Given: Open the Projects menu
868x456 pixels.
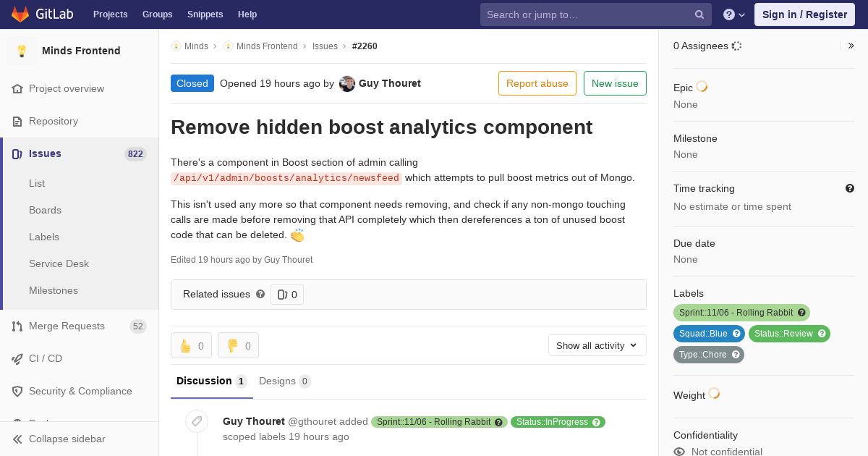Looking at the screenshot, I should (111, 14).
